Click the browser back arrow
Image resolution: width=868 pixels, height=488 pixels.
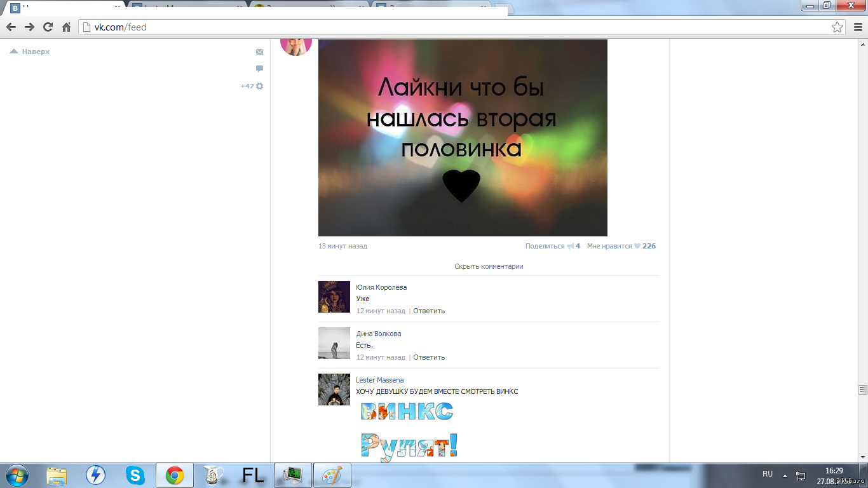click(x=11, y=27)
